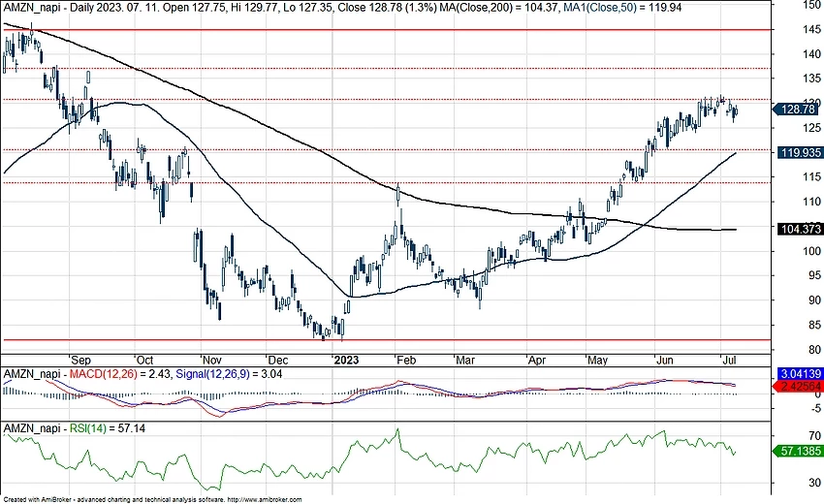
Task: Click the 128.78 current price label
Action: point(796,110)
